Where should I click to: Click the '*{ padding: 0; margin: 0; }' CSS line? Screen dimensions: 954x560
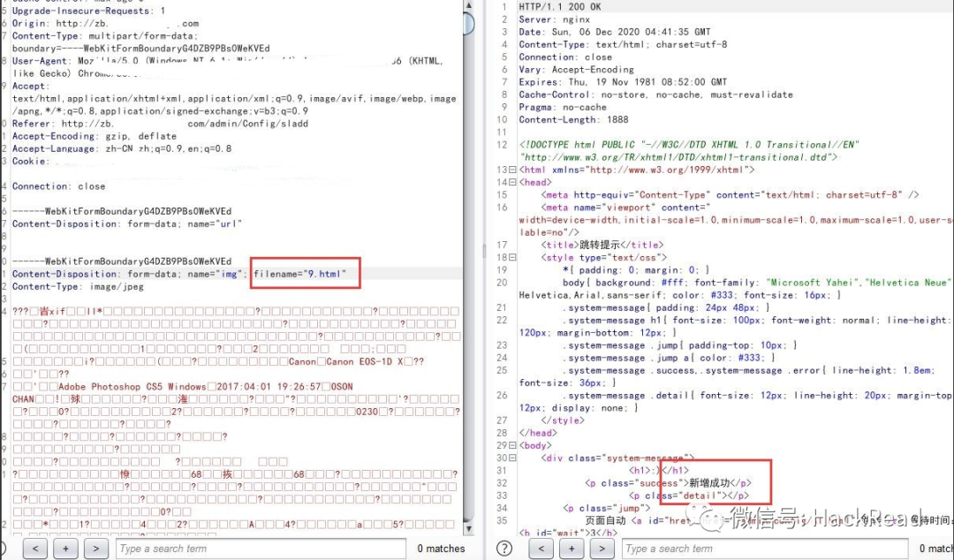pyautogui.click(x=636, y=269)
